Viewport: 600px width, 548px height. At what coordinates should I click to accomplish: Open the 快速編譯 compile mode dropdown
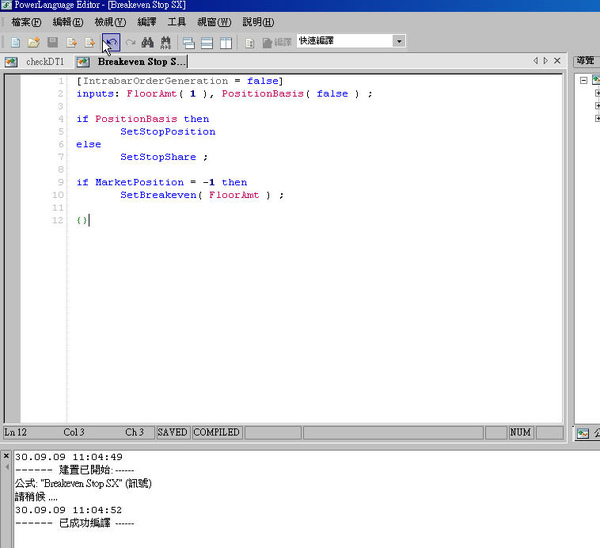(399, 41)
